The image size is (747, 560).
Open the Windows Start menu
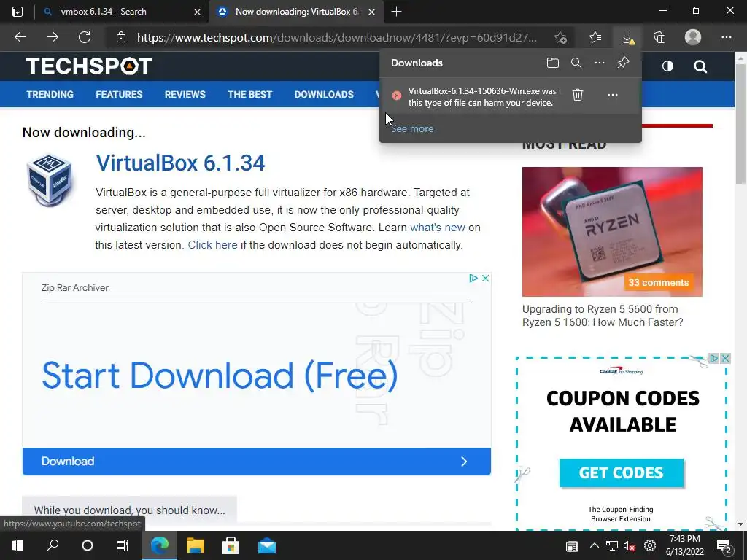[18, 545]
